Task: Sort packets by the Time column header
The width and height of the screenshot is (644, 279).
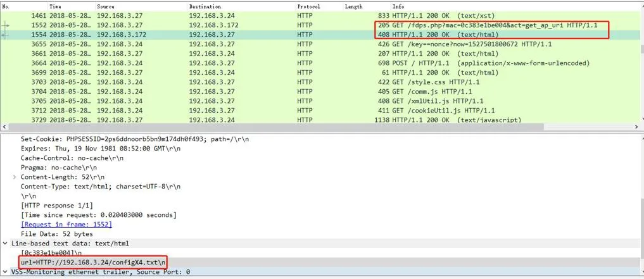Action: 56,6
